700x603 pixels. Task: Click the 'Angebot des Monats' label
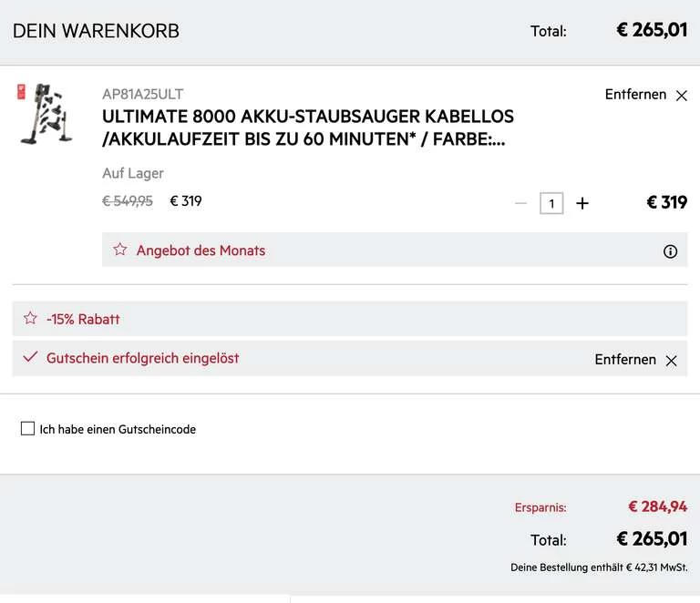(x=201, y=250)
